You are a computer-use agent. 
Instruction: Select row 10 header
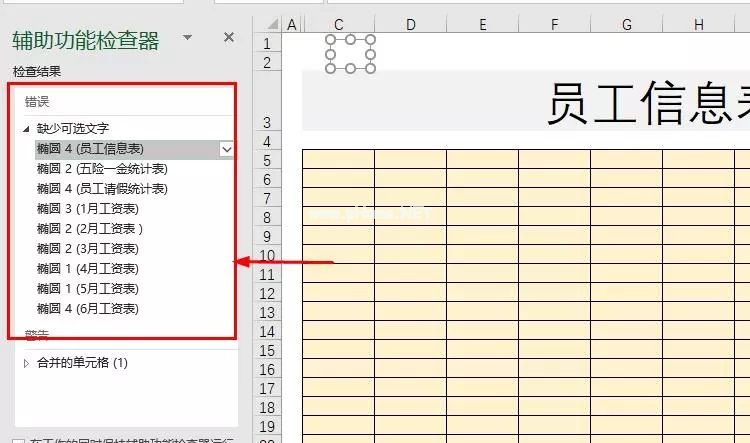coord(267,256)
